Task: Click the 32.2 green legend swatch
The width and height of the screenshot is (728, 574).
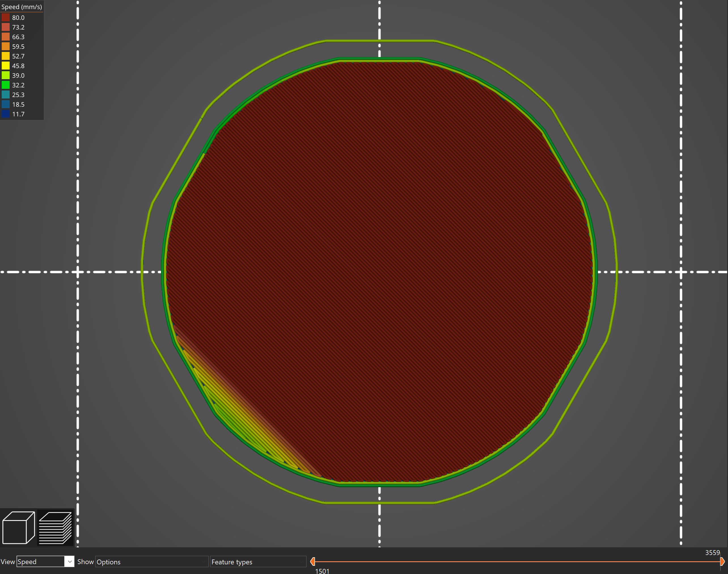Action: pyautogui.click(x=6, y=85)
